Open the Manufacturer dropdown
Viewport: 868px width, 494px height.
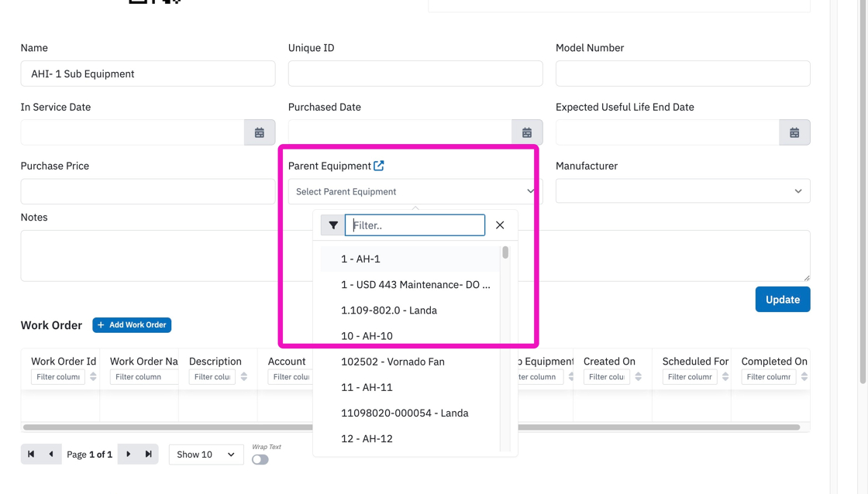683,191
